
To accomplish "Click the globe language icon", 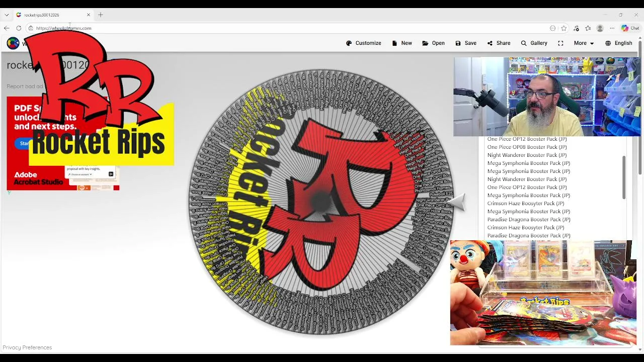I will 608,43.
